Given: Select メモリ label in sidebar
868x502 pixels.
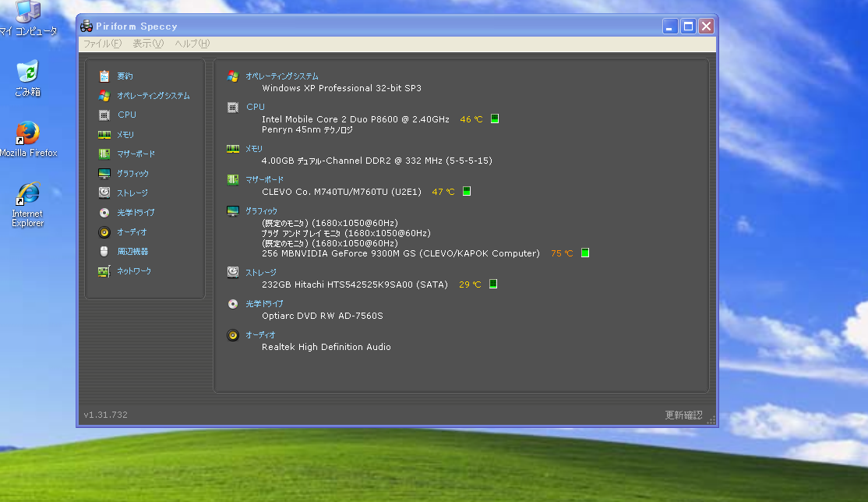Looking at the screenshot, I should [x=125, y=135].
